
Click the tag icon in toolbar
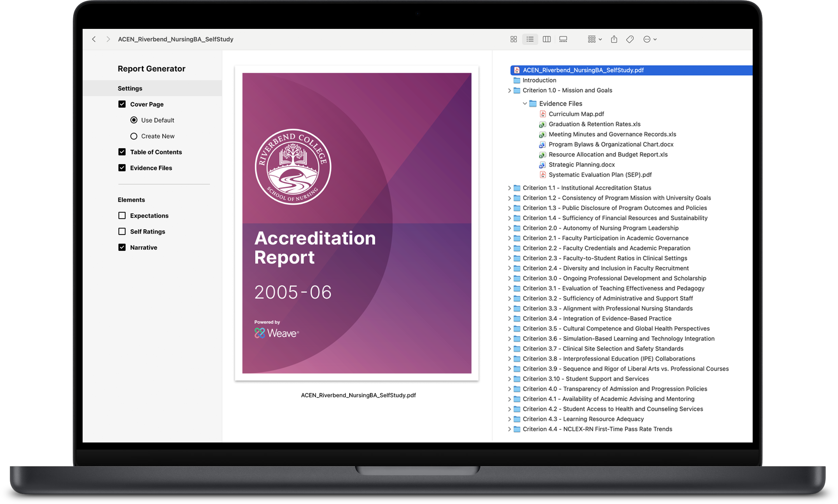point(630,39)
